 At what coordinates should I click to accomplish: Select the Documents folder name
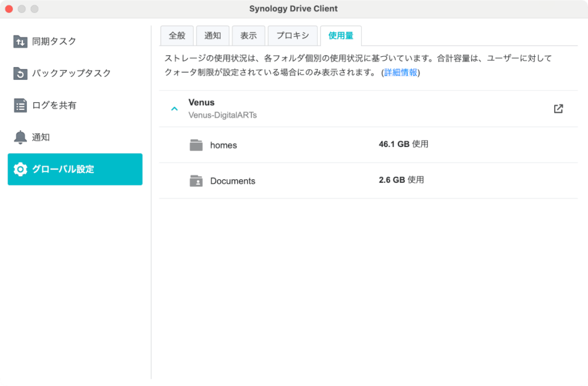tap(233, 181)
